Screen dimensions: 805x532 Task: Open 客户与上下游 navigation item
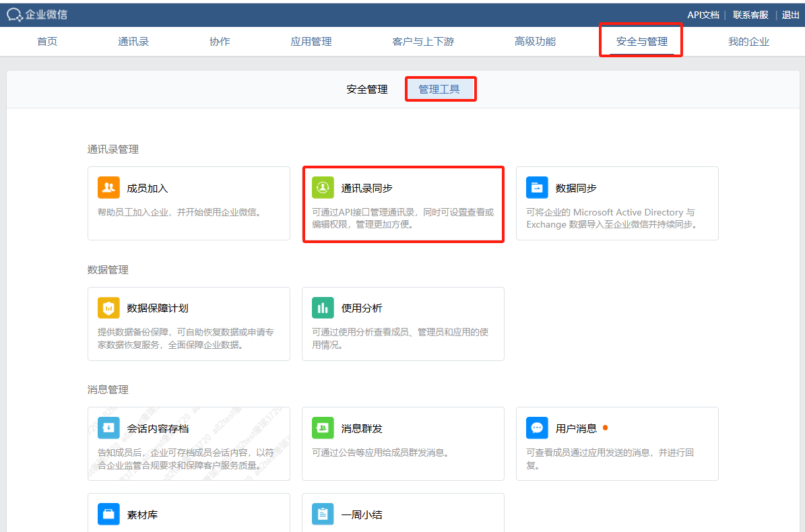coord(423,42)
